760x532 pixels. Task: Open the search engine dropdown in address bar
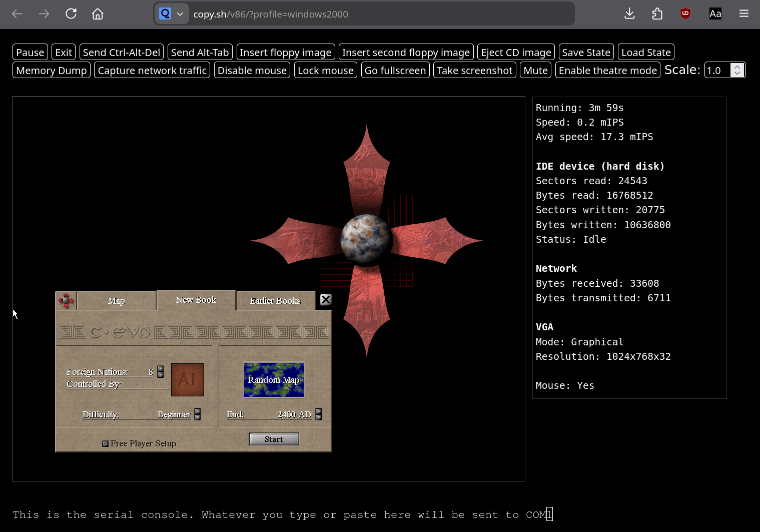(172, 14)
